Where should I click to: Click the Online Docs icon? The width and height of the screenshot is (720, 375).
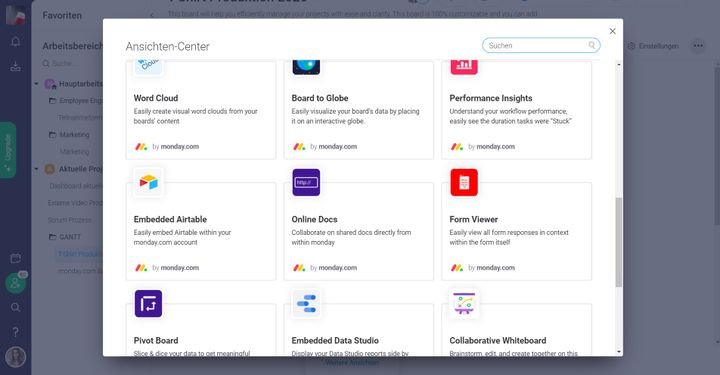[306, 182]
